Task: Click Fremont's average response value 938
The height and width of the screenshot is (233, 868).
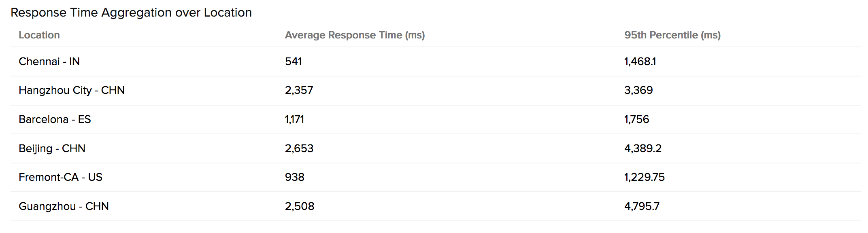Action: click(294, 177)
